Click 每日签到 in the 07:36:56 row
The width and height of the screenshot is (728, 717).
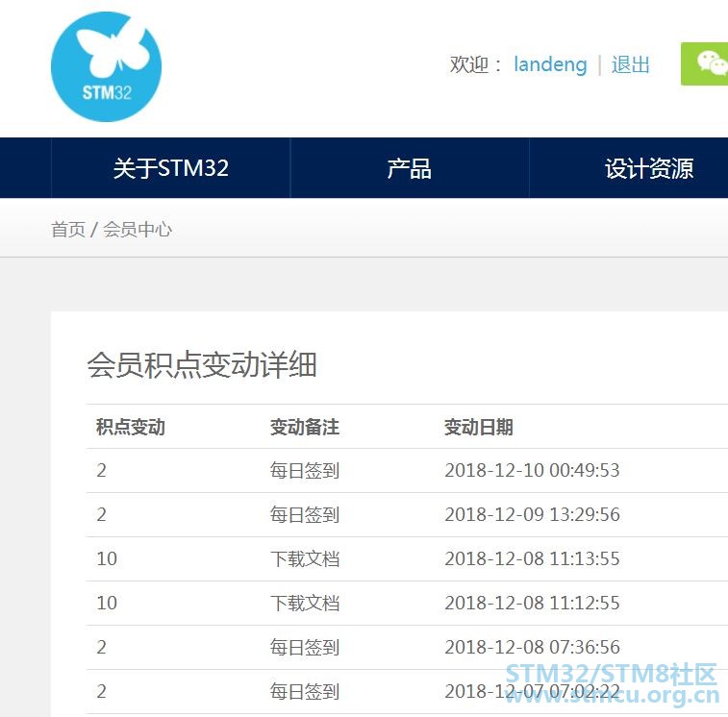[305, 647]
